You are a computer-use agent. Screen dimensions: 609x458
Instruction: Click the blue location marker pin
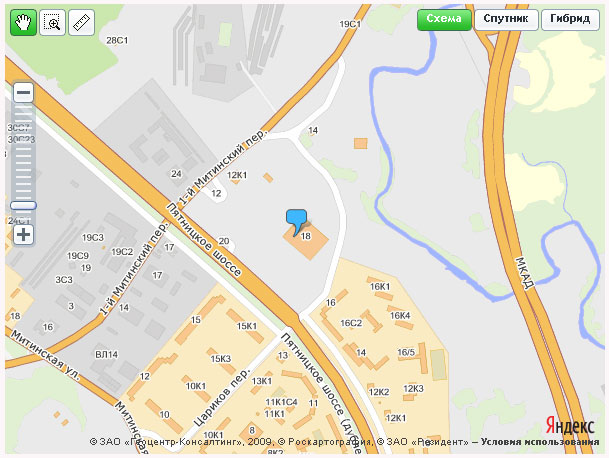(296, 222)
